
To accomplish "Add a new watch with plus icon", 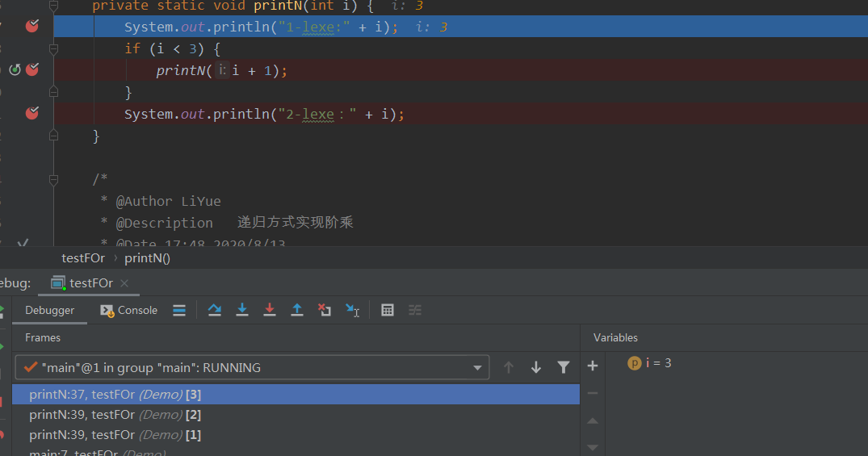I will 593,366.
